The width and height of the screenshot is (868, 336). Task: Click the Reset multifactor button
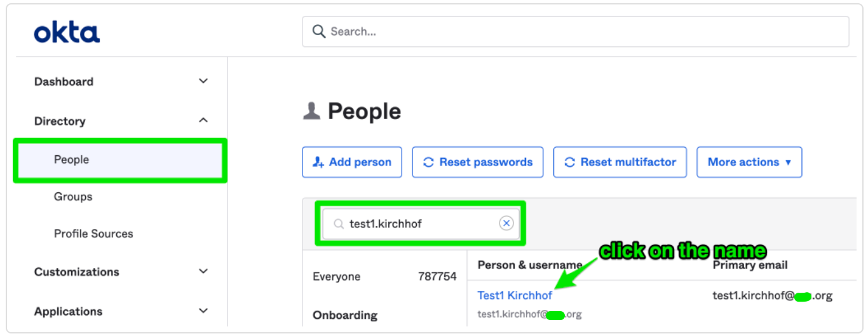[x=621, y=162]
